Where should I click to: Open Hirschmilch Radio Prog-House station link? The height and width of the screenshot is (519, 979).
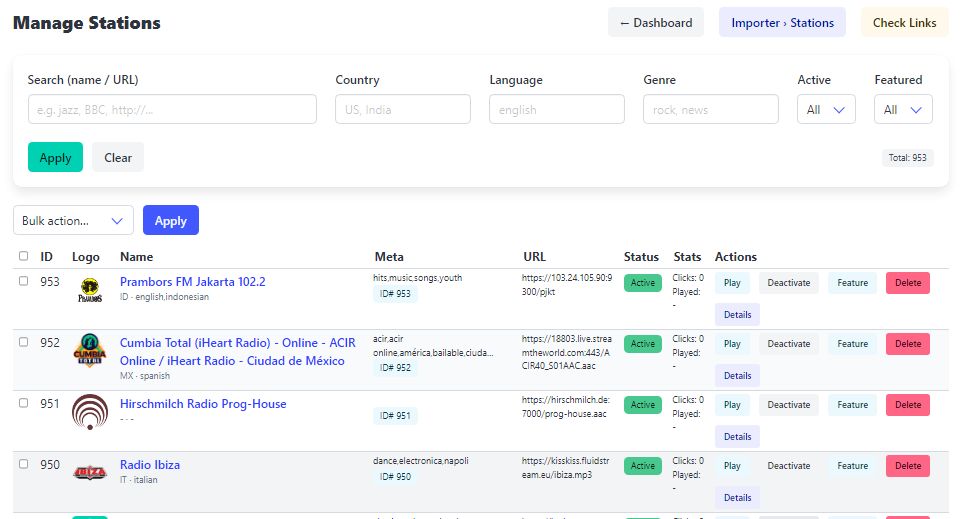tap(203, 404)
